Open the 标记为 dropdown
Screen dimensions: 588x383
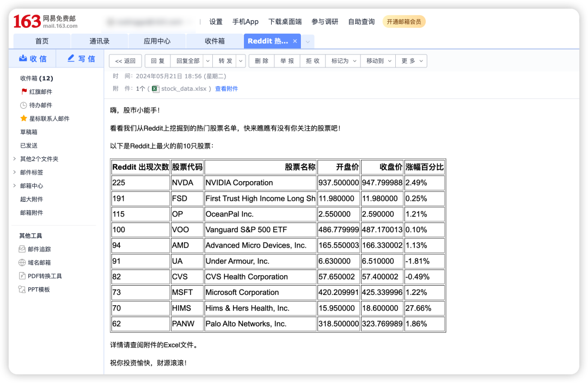tap(344, 61)
